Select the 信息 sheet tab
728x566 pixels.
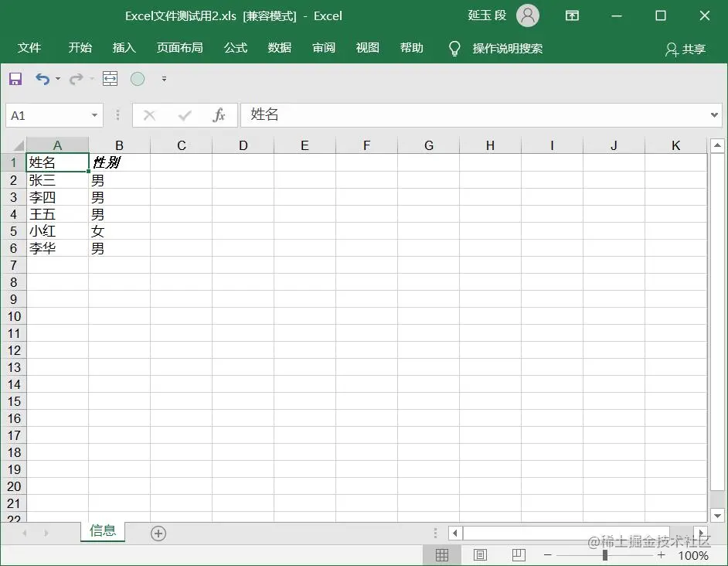[103, 530]
